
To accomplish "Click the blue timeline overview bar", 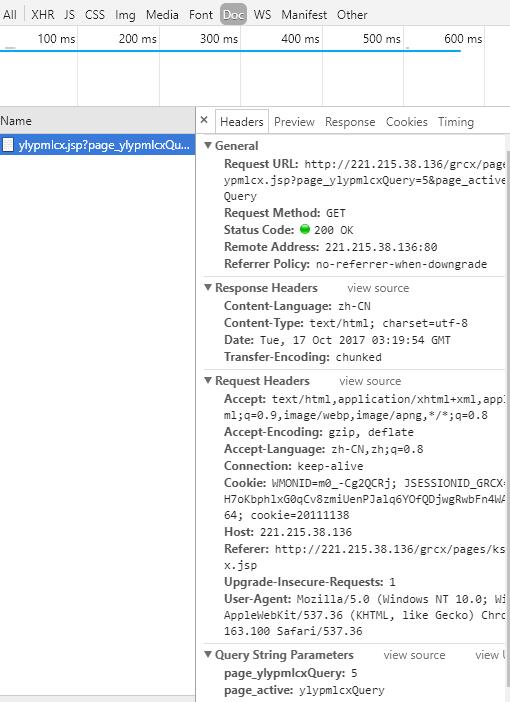I will (230, 51).
